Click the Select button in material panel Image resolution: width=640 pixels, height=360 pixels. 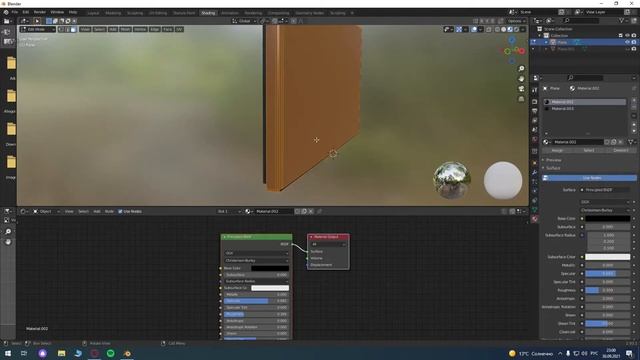[589, 151]
